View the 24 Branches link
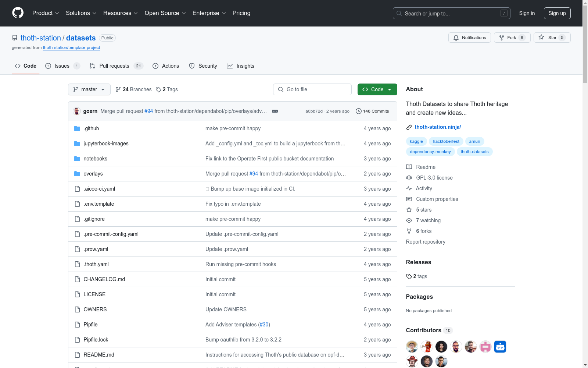588x368 pixels. click(x=133, y=89)
